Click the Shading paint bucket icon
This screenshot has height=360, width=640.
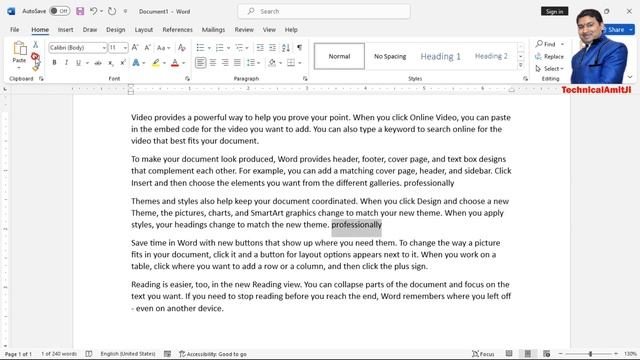271,63
